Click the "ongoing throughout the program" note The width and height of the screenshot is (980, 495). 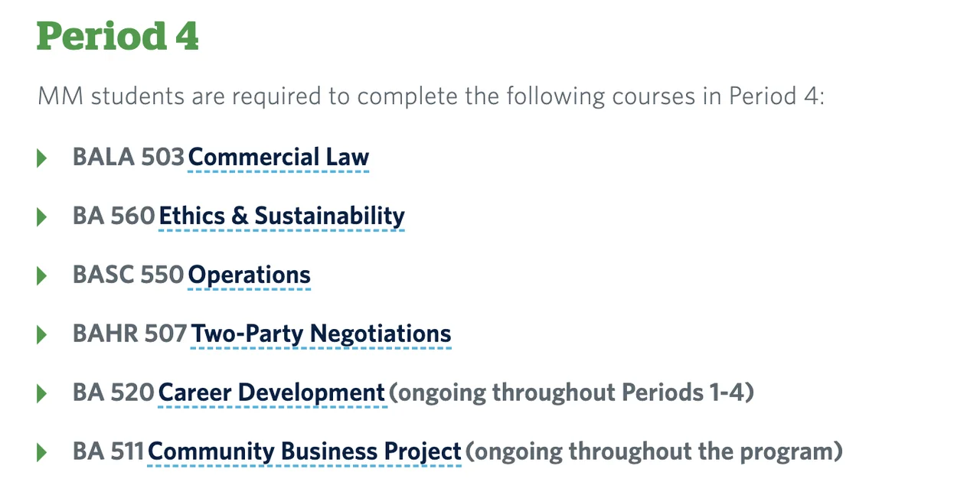(654, 452)
